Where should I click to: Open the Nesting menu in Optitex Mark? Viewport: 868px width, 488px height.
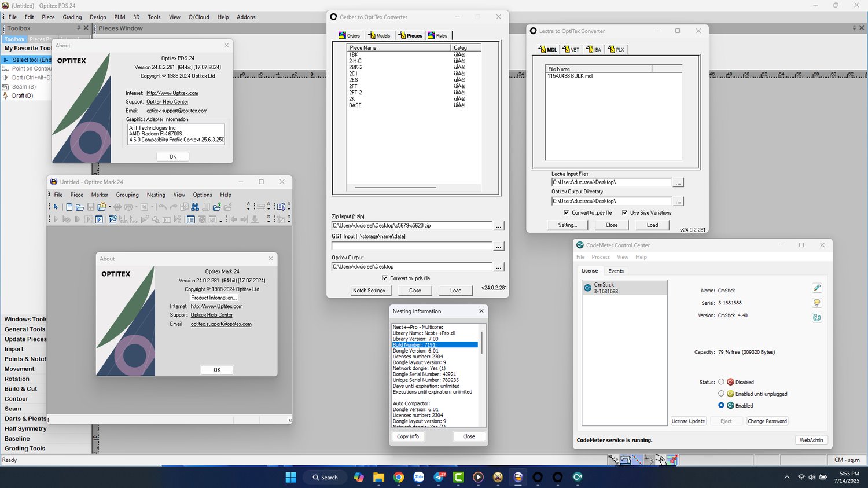(156, 195)
